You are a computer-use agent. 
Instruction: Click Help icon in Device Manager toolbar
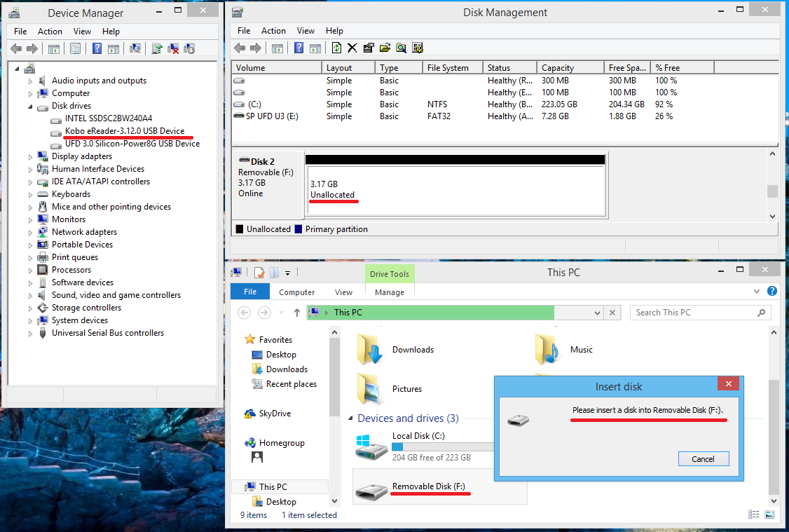(x=97, y=49)
